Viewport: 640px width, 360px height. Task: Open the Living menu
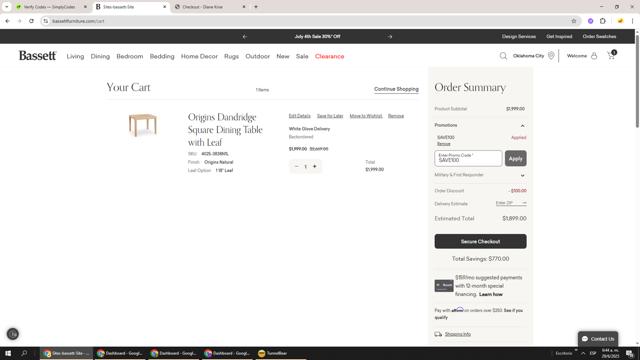[x=75, y=56]
